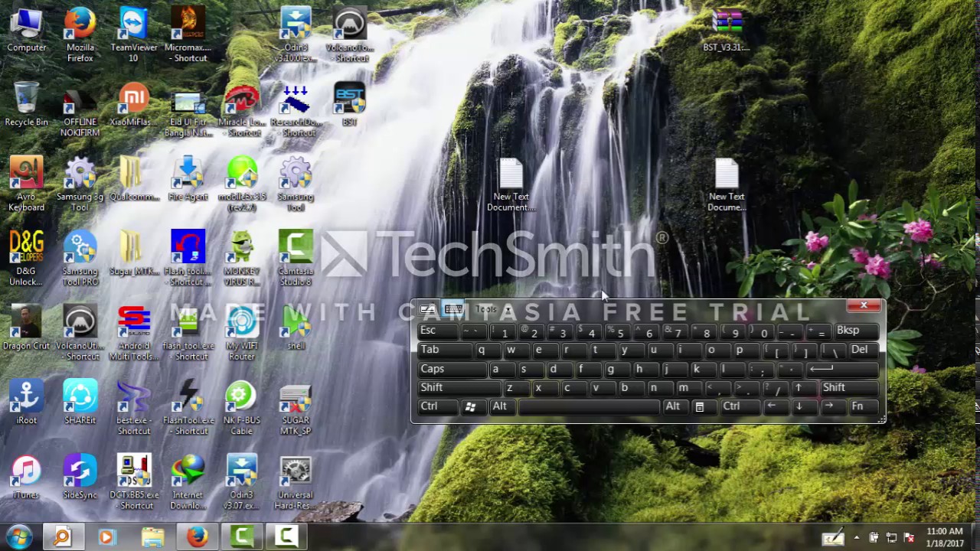Viewport: 980px width, 551px height.
Task: Select the Qualcomm folder icon
Action: coord(133,179)
